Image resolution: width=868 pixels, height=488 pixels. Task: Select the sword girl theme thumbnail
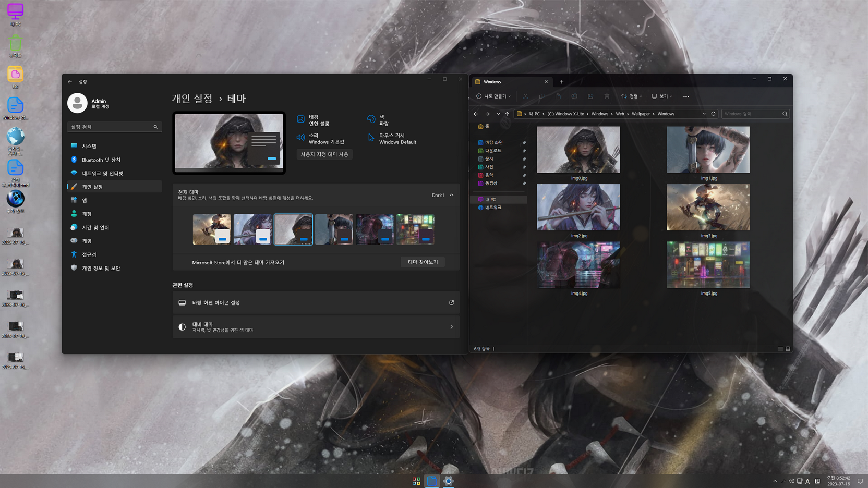[x=334, y=229]
